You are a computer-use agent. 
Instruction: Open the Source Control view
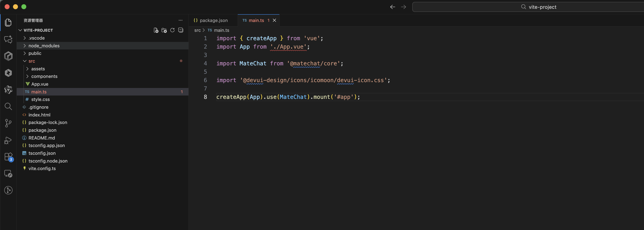pyautogui.click(x=8, y=123)
